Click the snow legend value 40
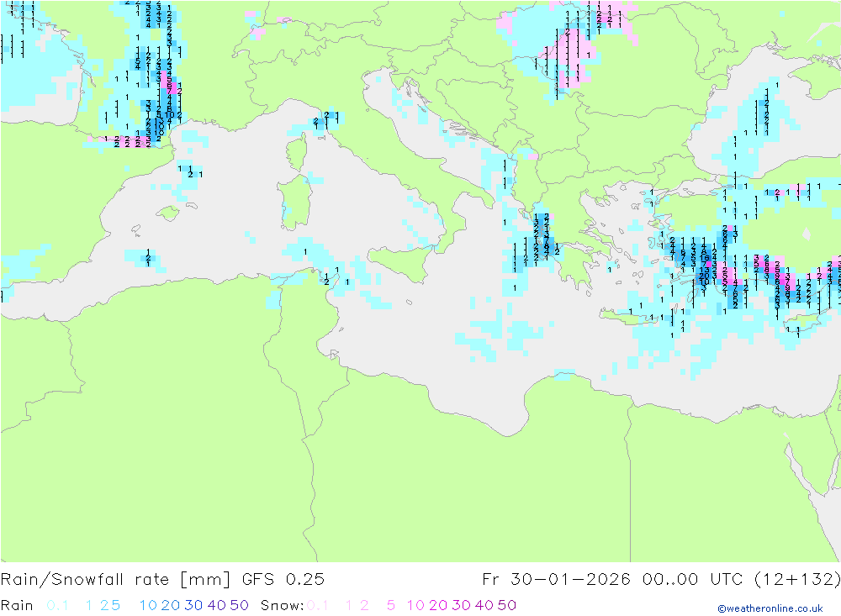The image size is (841, 616). pyautogui.click(x=484, y=605)
